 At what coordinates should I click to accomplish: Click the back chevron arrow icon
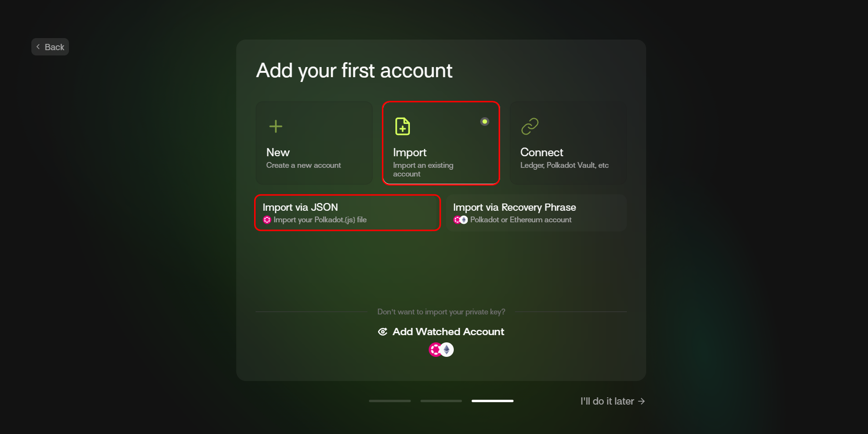tap(38, 47)
